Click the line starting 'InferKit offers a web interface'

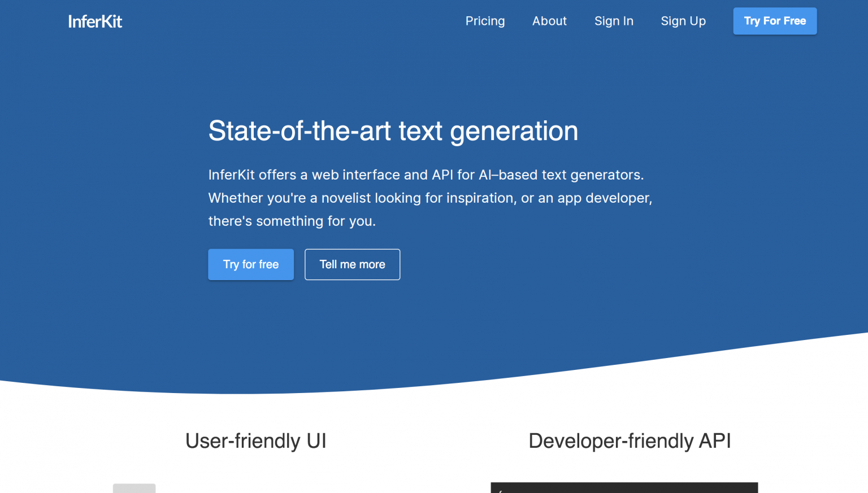point(426,175)
